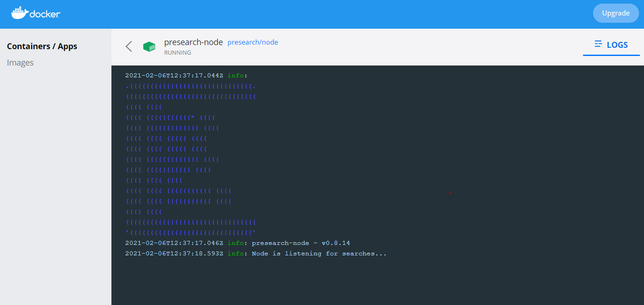Click the green container icon for presearch-node

pyautogui.click(x=149, y=47)
